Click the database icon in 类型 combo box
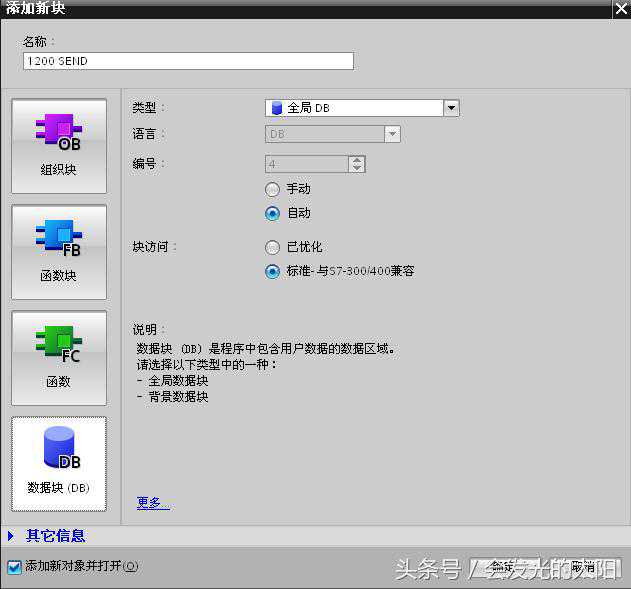Viewport: 631px width, 589px height. click(276, 108)
